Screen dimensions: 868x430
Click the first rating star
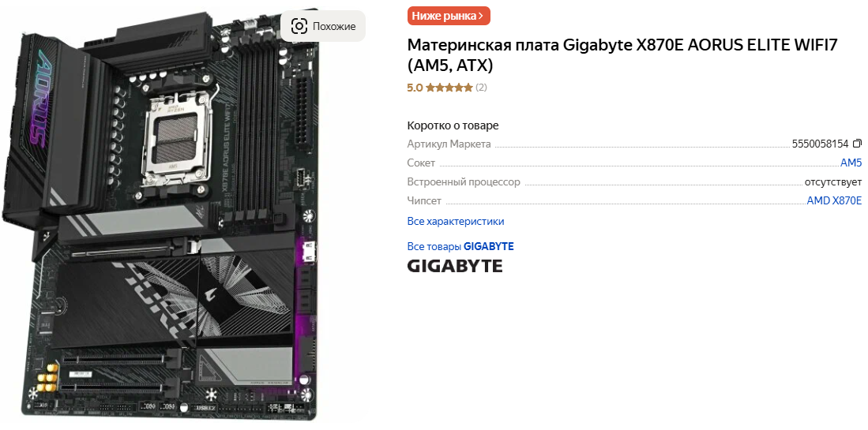430,88
